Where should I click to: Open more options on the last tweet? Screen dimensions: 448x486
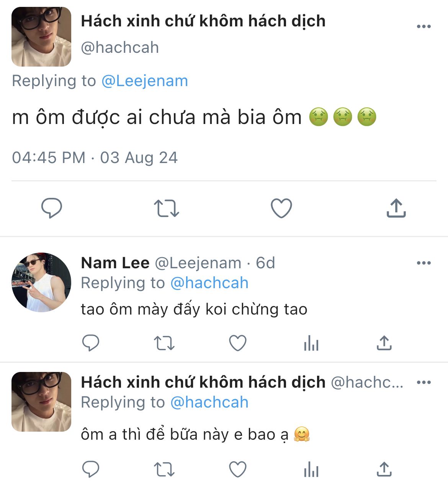423,382
